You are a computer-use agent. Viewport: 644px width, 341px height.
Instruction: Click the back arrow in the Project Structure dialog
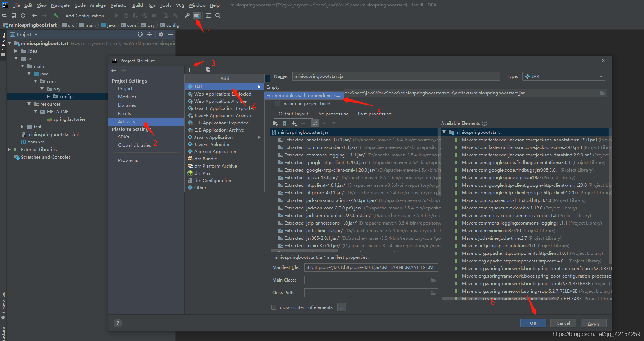pyautogui.click(x=114, y=71)
